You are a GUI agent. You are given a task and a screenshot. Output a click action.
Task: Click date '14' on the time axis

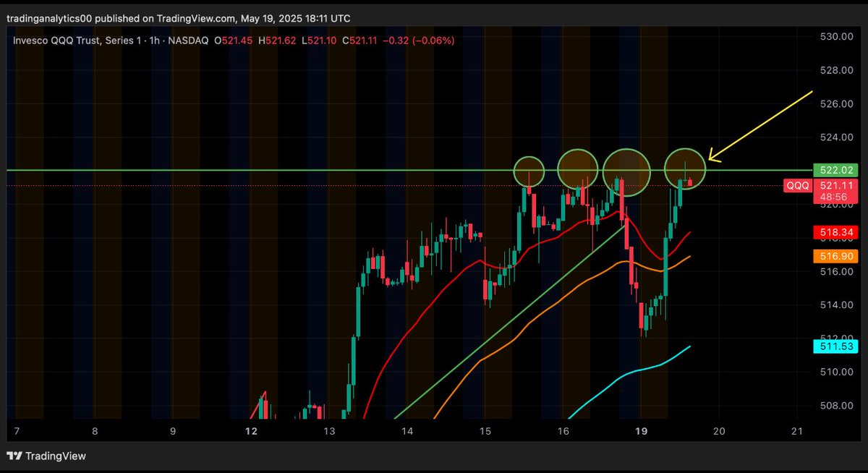pyautogui.click(x=407, y=431)
